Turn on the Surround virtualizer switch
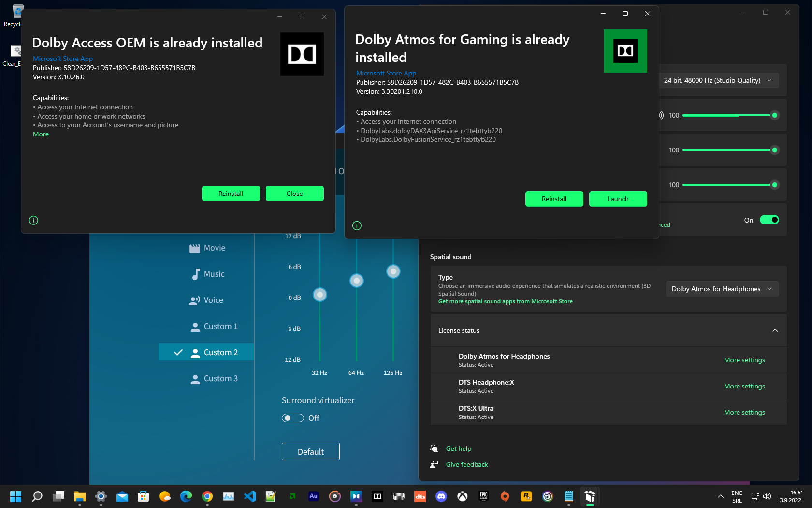Image resolution: width=812 pixels, height=508 pixels. (x=293, y=418)
